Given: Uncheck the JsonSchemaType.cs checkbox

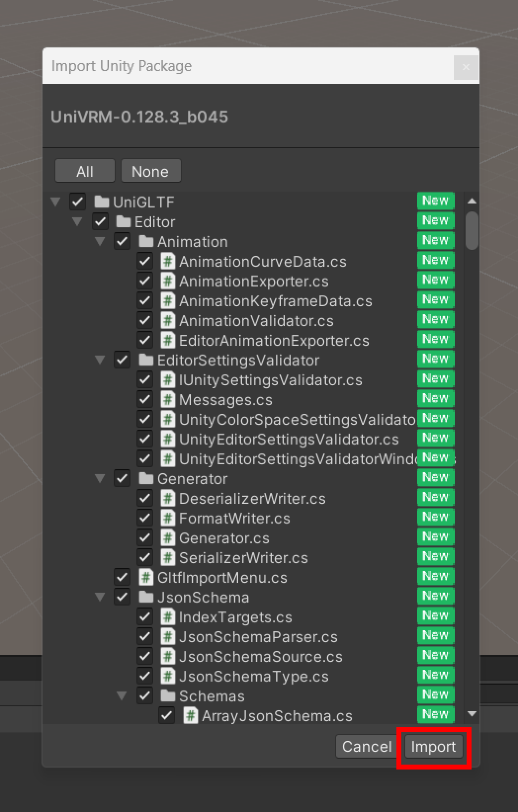Looking at the screenshot, I should click(145, 676).
